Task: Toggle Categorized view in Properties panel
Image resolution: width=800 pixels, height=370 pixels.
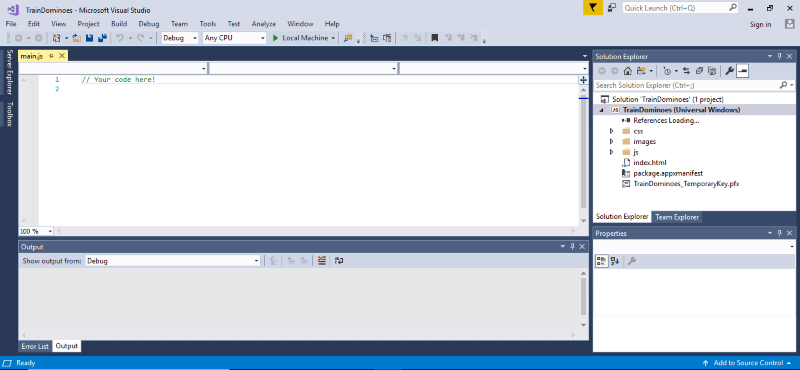Action: pyautogui.click(x=602, y=261)
